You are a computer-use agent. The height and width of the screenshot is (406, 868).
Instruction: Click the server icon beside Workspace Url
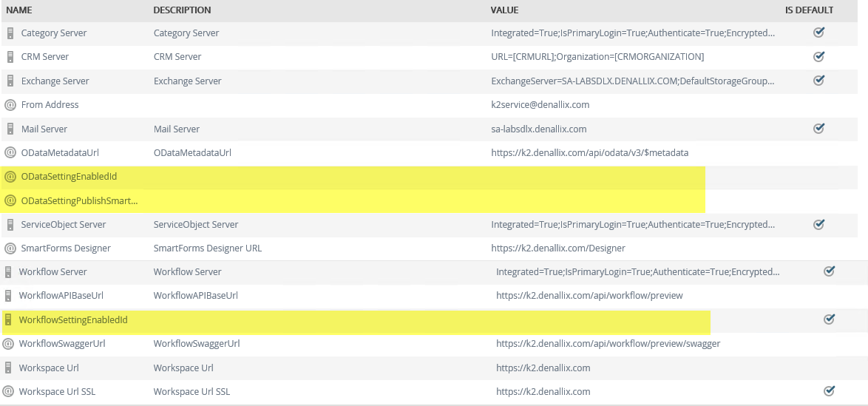(x=7, y=368)
